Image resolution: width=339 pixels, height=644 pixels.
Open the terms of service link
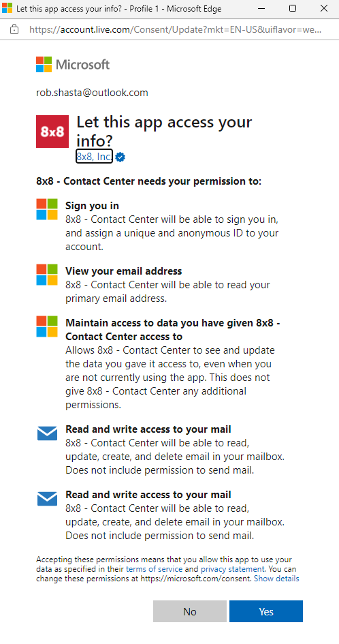coord(154,569)
